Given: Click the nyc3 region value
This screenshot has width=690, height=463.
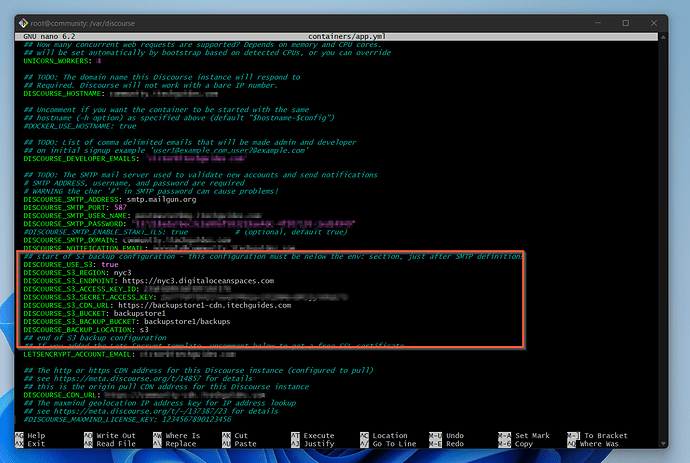Looking at the screenshot, I should coord(122,272).
